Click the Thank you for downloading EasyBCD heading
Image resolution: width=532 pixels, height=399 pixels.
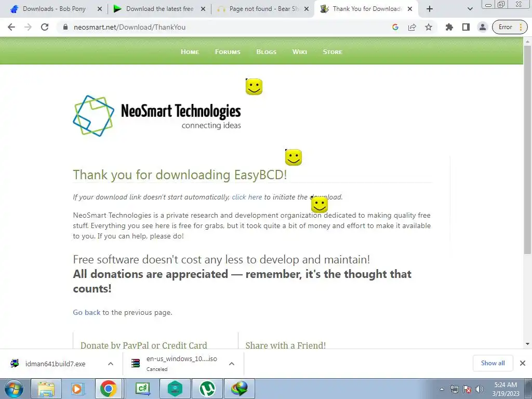[180, 175]
